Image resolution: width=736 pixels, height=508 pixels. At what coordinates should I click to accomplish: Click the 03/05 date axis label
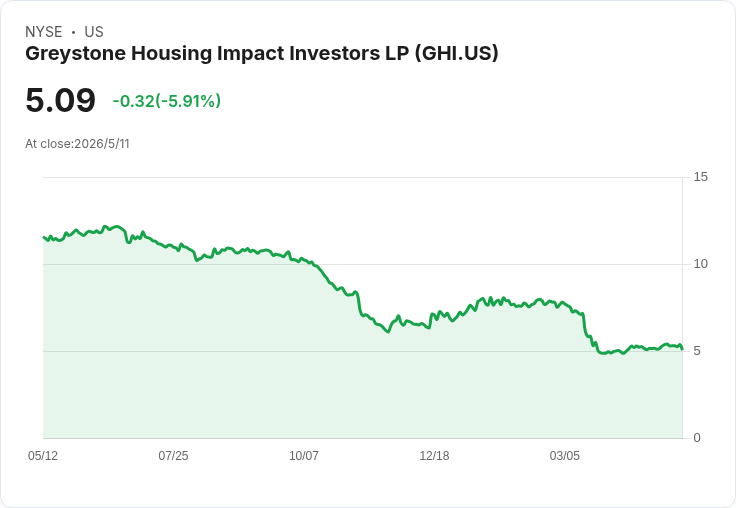point(565,455)
